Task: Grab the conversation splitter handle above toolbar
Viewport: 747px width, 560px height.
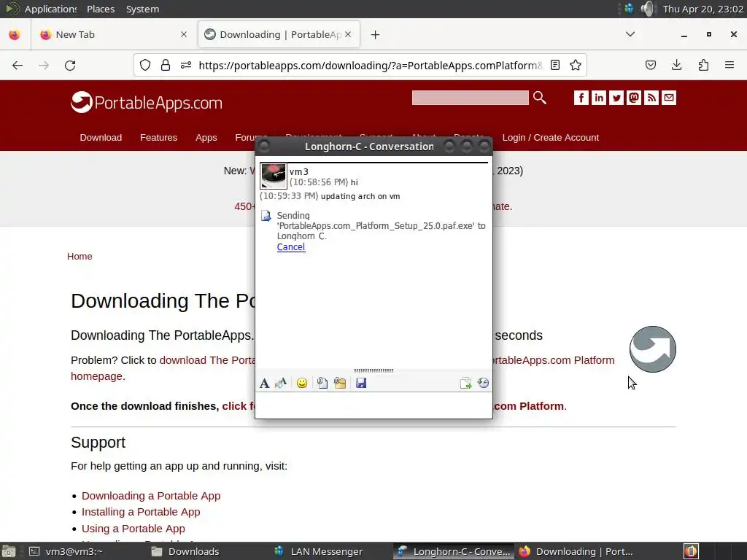Action: (x=373, y=370)
